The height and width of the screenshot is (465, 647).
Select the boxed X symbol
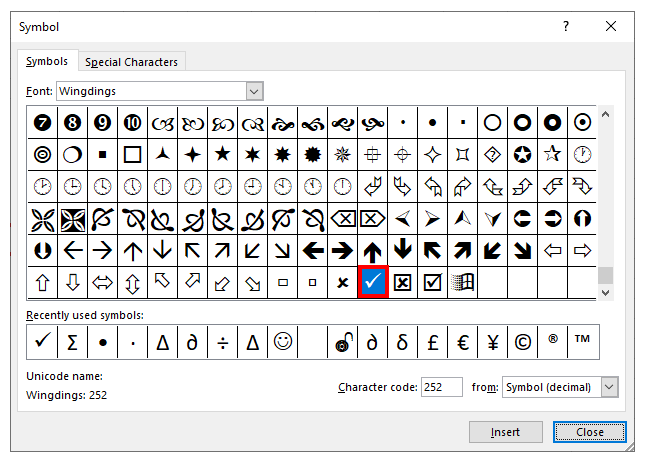click(402, 283)
